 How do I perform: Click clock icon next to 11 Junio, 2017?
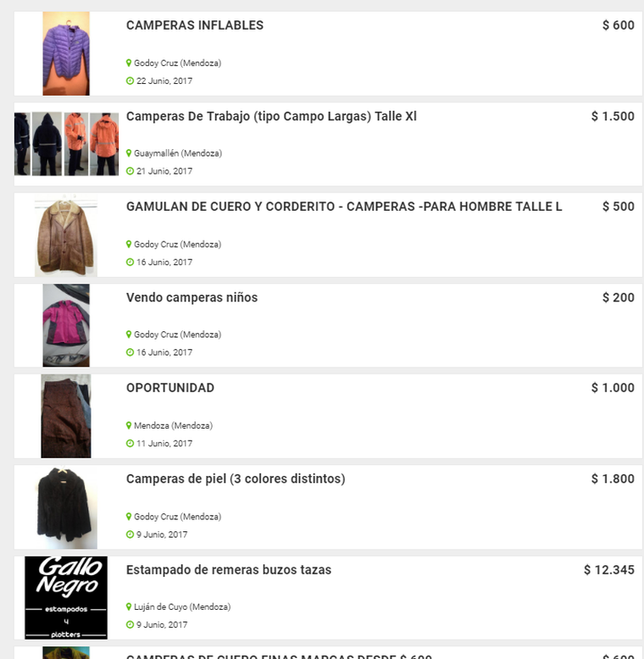(x=130, y=443)
